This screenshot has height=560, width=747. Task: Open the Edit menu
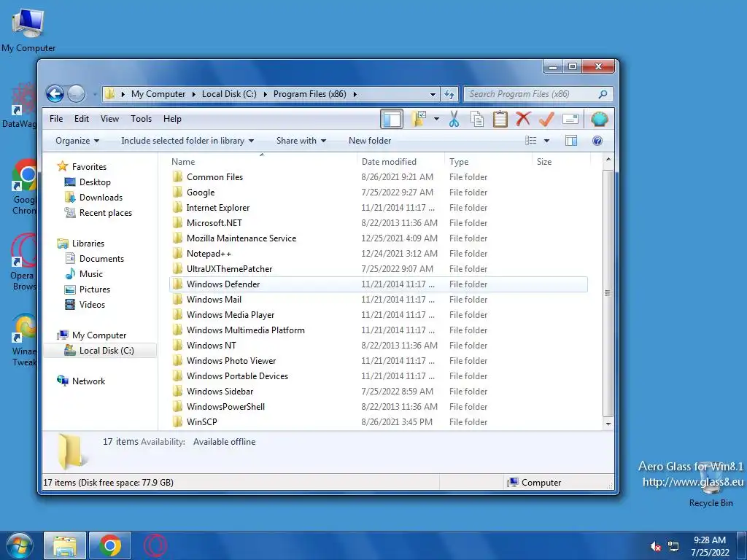pyautogui.click(x=82, y=119)
